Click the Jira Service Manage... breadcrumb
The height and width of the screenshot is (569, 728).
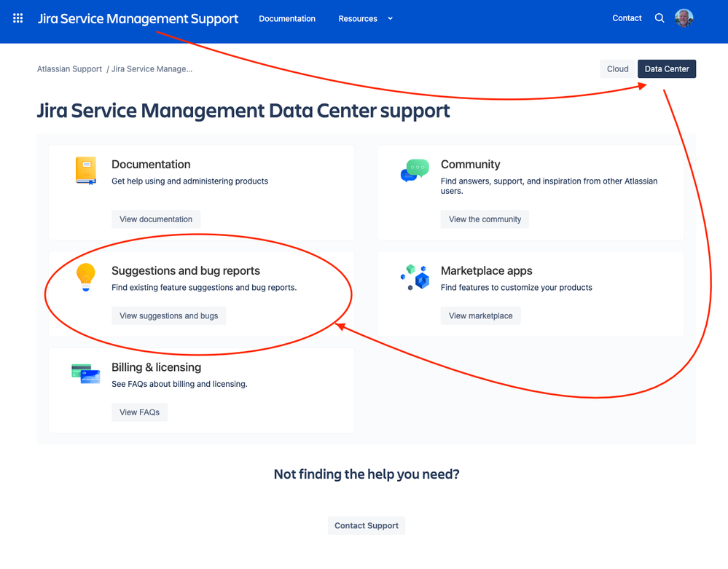point(152,68)
